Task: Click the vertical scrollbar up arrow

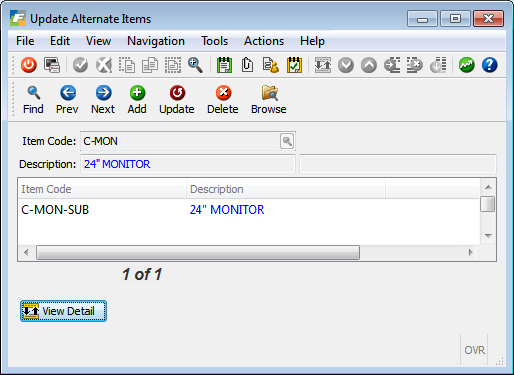Action: (x=488, y=187)
